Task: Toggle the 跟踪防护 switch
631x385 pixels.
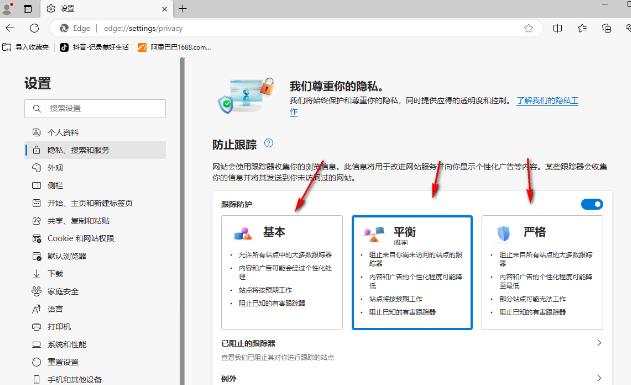Action: 592,204
